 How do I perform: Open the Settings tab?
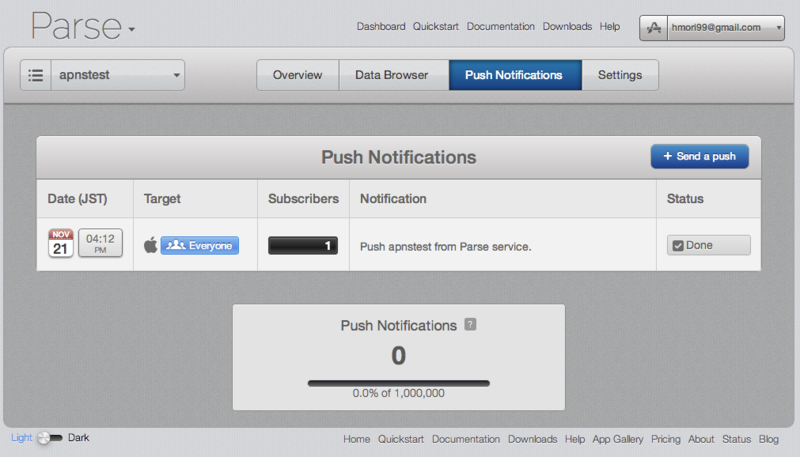point(620,75)
